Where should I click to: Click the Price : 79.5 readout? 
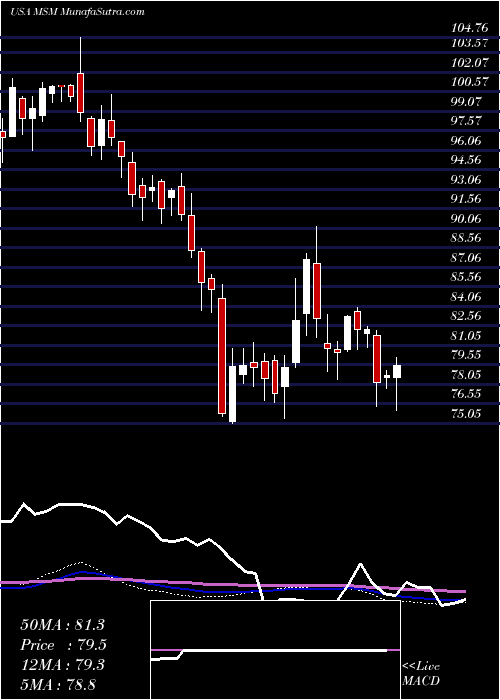(x=63, y=645)
